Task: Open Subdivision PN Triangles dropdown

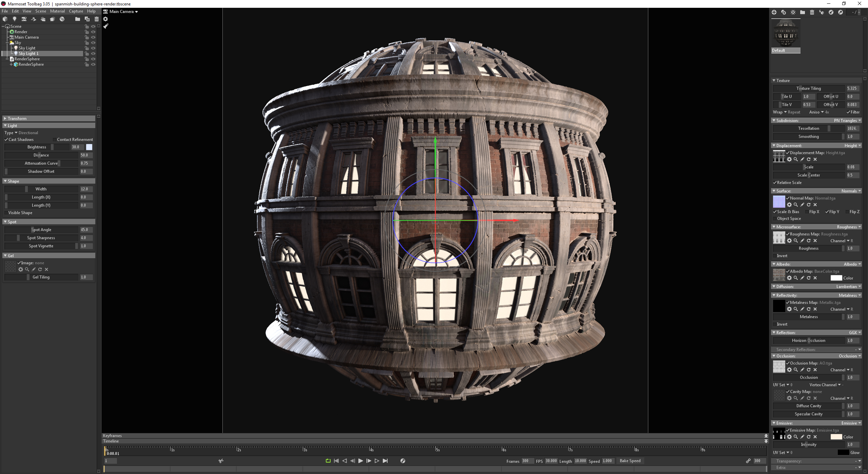Action: point(847,121)
